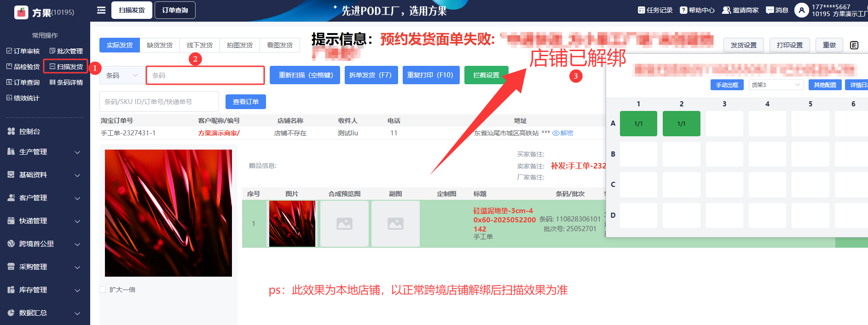This screenshot has width=868, height=325.
Task: Click 邀请商家 invite merchant icon
Action: pos(726,10)
